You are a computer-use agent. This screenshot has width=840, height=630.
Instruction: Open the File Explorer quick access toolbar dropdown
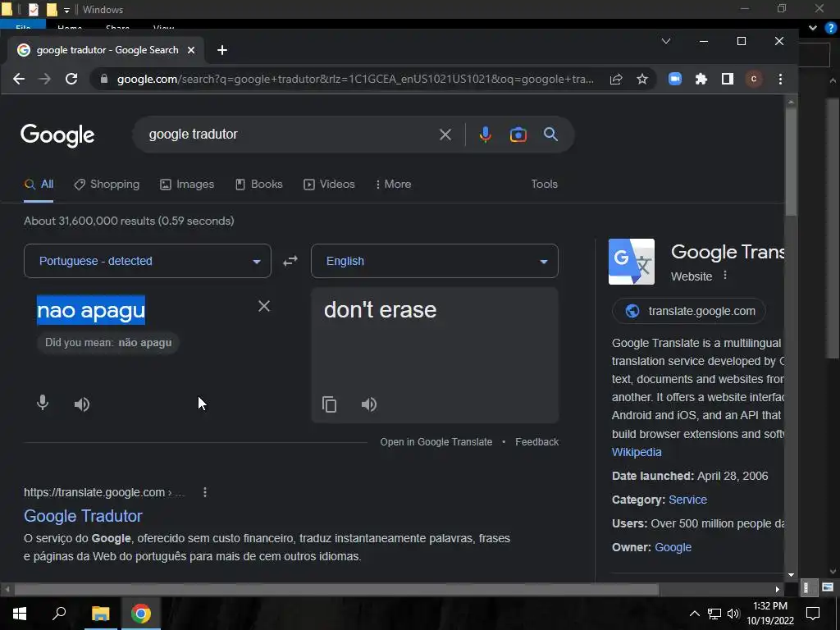66,10
